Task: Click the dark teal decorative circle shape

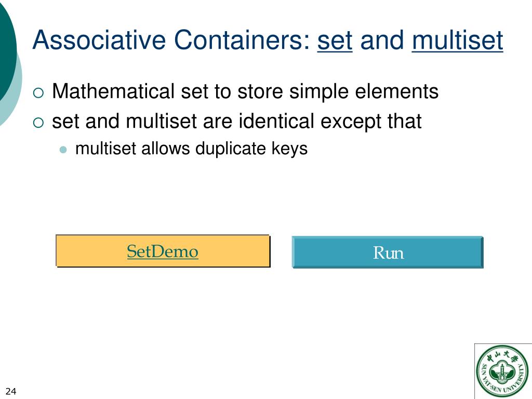Action: point(7,47)
